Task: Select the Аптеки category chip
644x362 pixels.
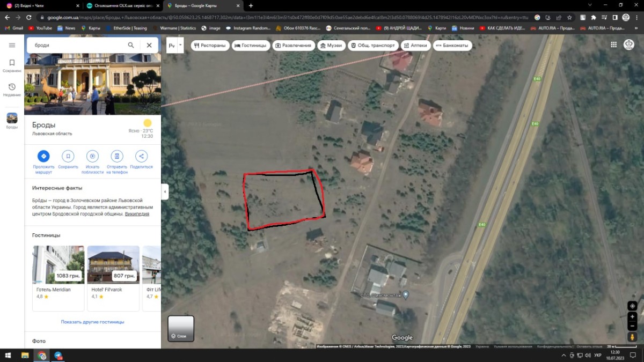Action: pos(415,46)
